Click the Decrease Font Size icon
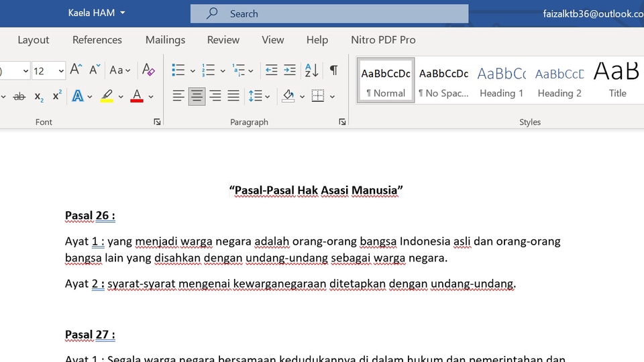The image size is (644, 362). tap(95, 70)
